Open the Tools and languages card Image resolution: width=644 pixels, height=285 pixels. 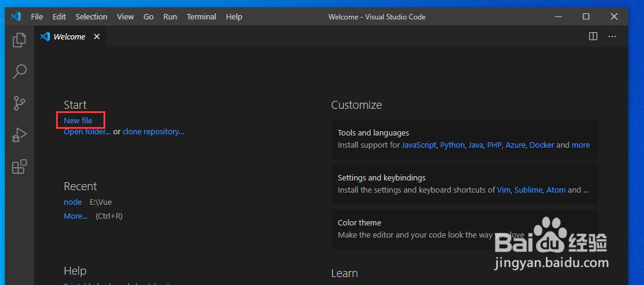click(464, 139)
